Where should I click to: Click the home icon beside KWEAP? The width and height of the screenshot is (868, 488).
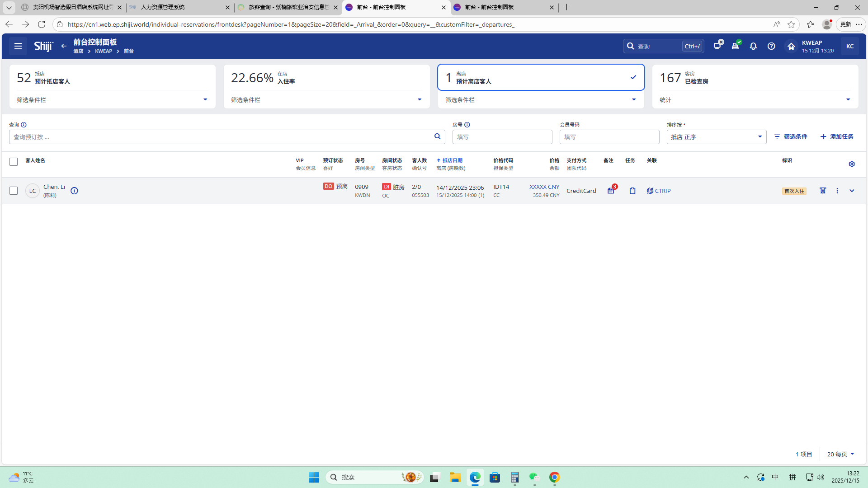click(x=791, y=46)
